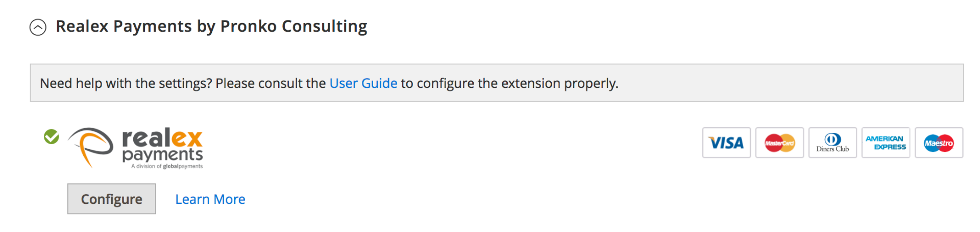Viewport: 980px width, 232px height.
Task: Open the Configure button
Action: pyautogui.click(x=112, y=199)
